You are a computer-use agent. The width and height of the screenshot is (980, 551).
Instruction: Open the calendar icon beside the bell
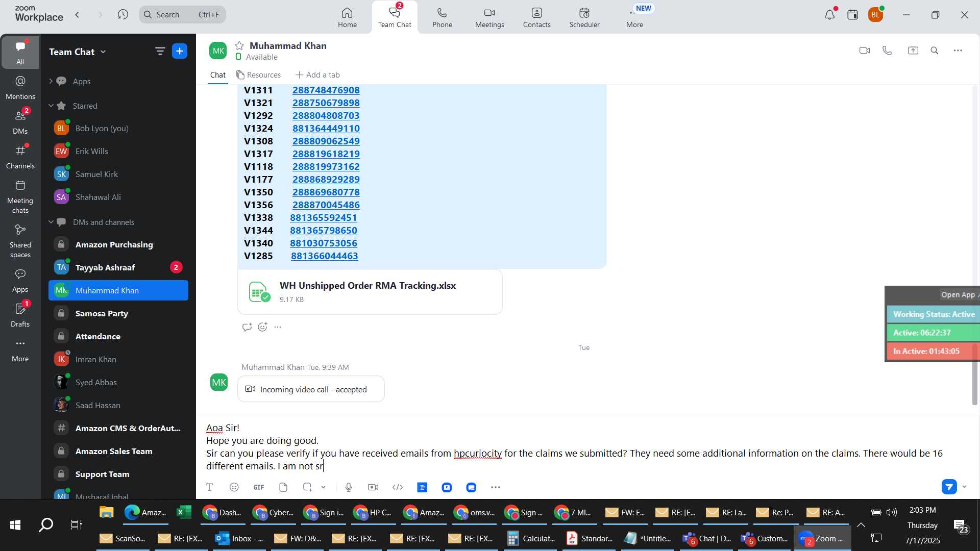click(x=852, y=15)
